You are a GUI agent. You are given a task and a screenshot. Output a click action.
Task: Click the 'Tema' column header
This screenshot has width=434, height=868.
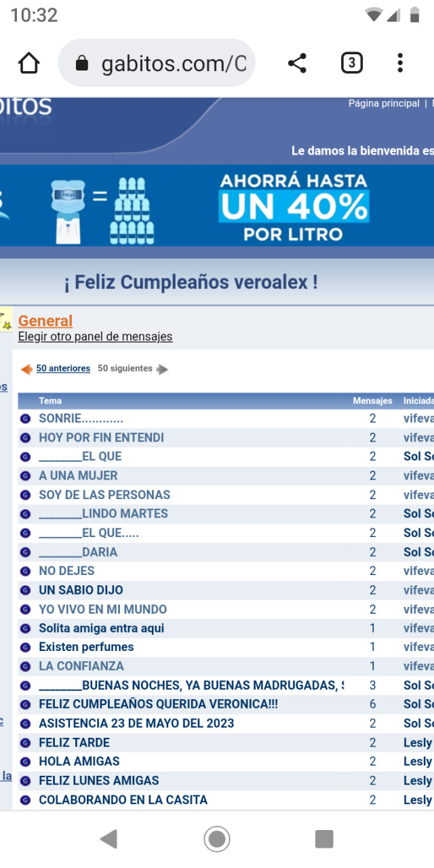click(50, 401)
